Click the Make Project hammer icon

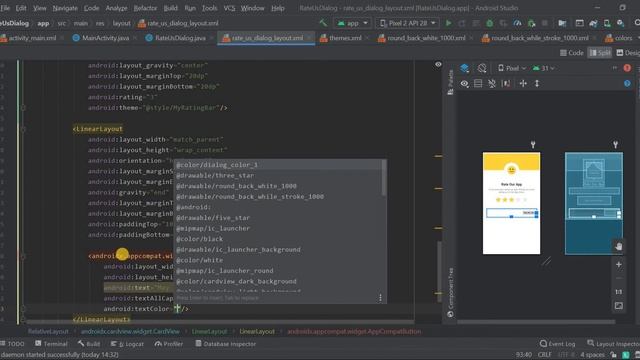pyautogui.click(x=323, y=23)
